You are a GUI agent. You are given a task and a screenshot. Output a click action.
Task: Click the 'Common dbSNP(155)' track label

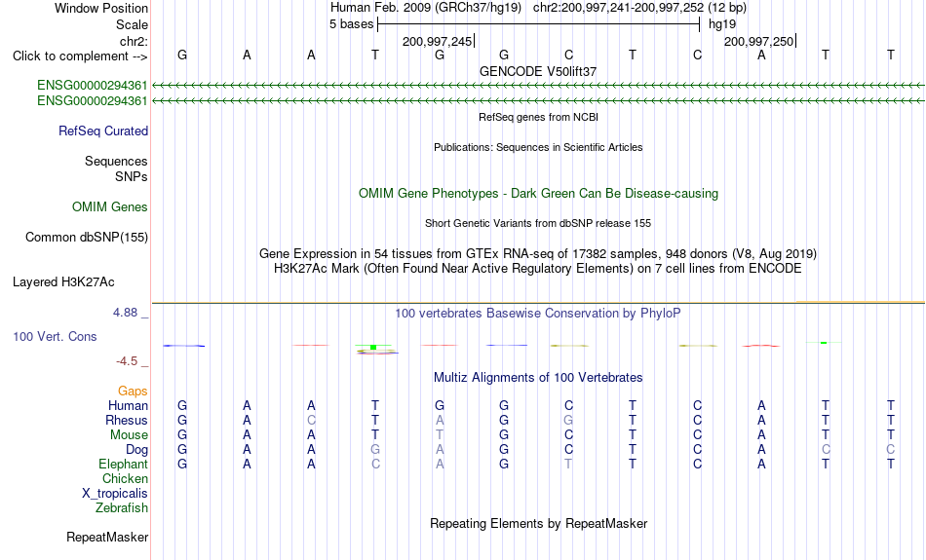coord(87,238)
